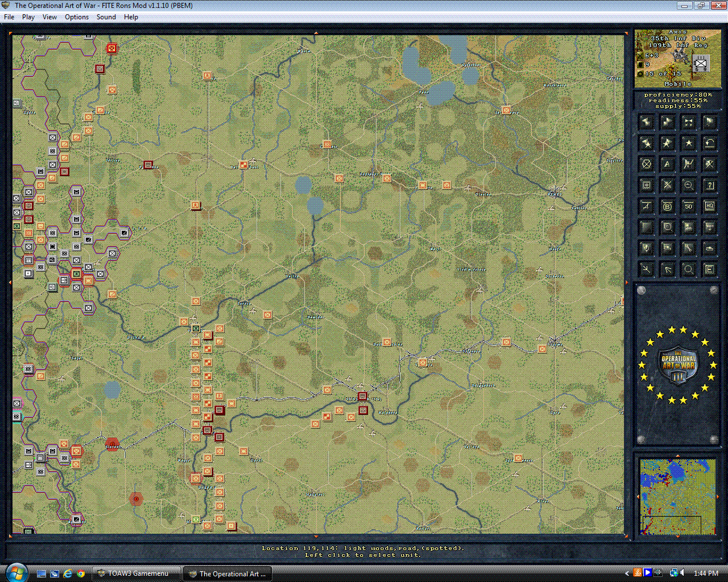This screenshot has height=582, width=728.
Task: Click the taskbar clock showing 1:44 PM
Action: pos(706,573)
